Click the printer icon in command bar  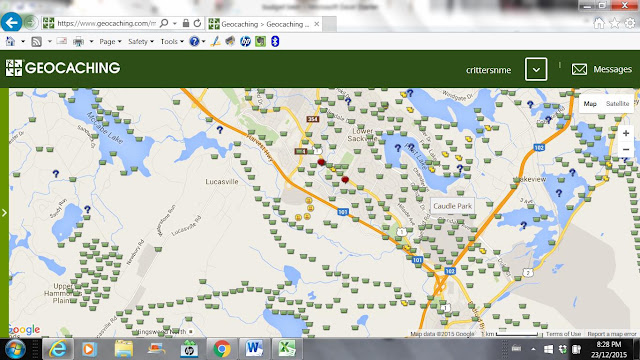tap(78, 41)
